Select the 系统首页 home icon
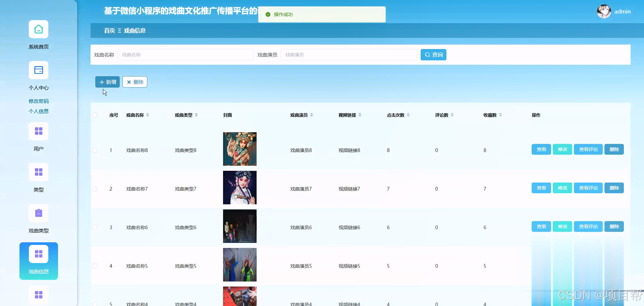The width and height of the screenshot is (644, 306). point(38,29)
